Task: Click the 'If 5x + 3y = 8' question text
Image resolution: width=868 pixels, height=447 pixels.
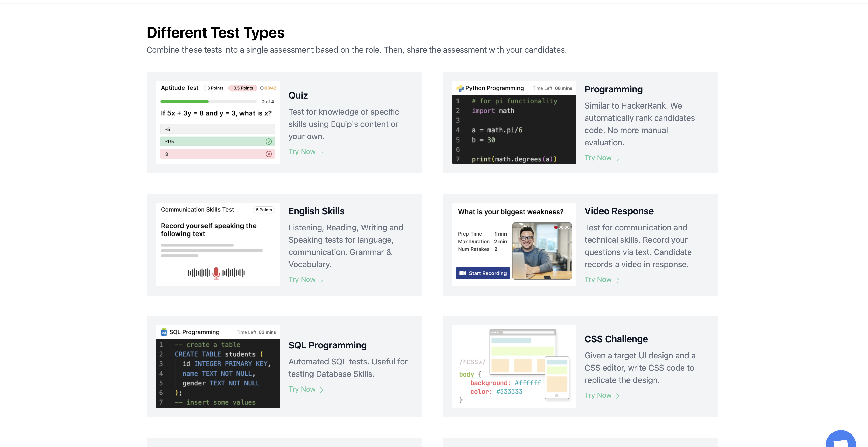Action: pyautogui.click(x=216, y=113)
